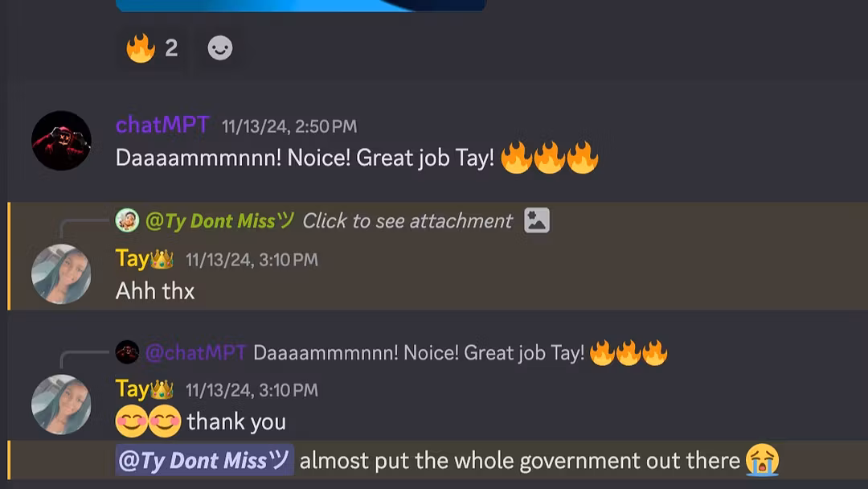Viewport: 868px width, 489px height.
Task: Open chatMPT's red masked profile avatar
Action: [61, 141]
